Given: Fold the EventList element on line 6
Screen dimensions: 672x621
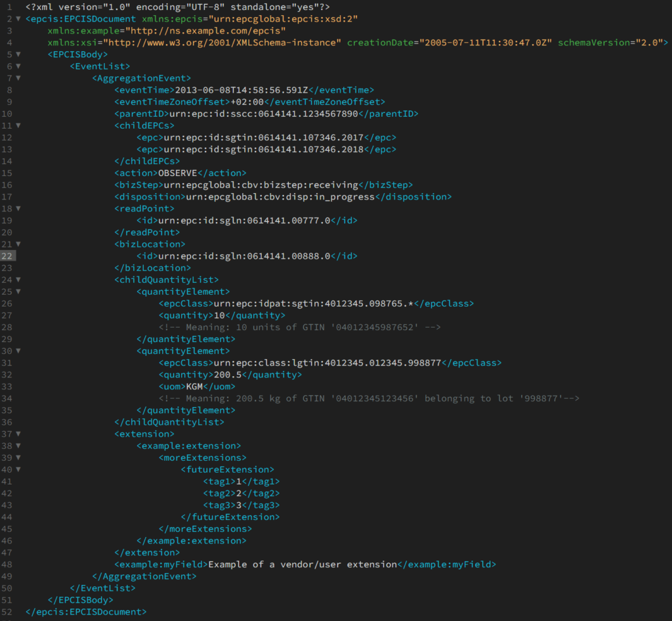Looking at the screenshot, I should pos(18,66).
